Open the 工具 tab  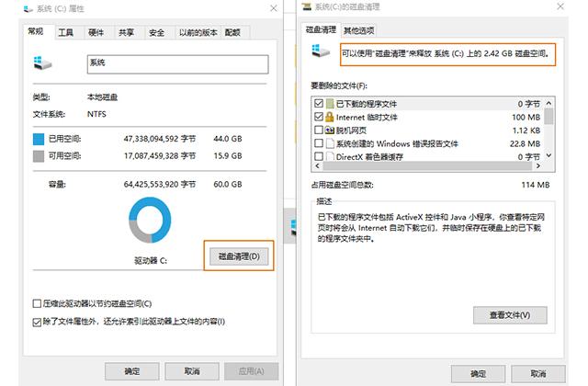[x=65, y=33]
